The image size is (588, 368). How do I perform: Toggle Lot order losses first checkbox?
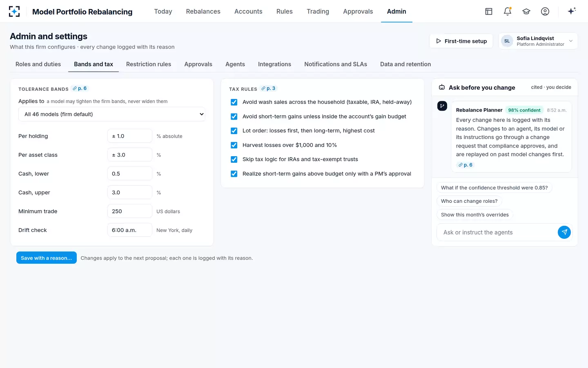[x=234, y=131]
